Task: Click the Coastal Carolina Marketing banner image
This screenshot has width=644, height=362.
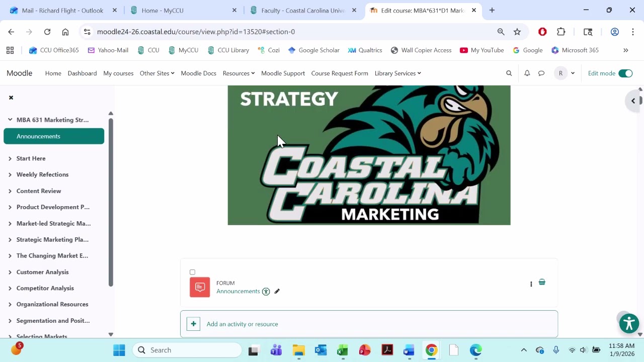Action: click(x=369, y=155)
